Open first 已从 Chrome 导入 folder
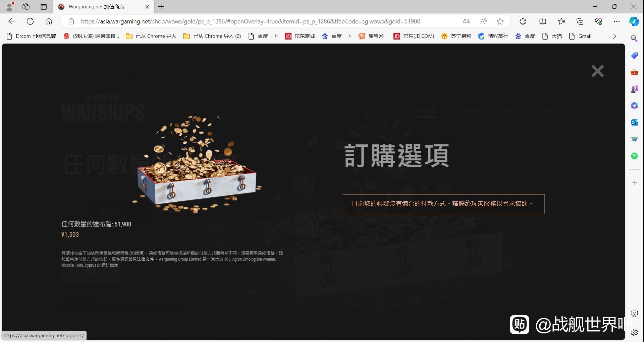The width and height of the screenshot is (644, 342). point(151,36)
